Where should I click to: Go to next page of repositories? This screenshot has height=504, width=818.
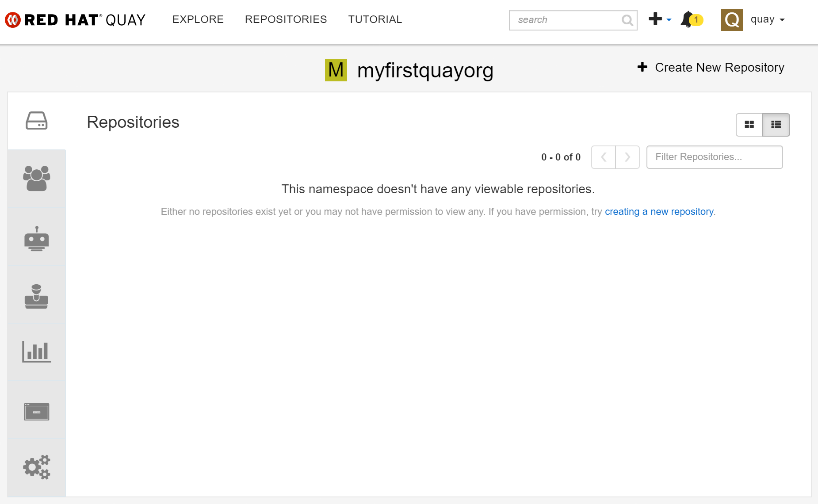coord(627,157)
